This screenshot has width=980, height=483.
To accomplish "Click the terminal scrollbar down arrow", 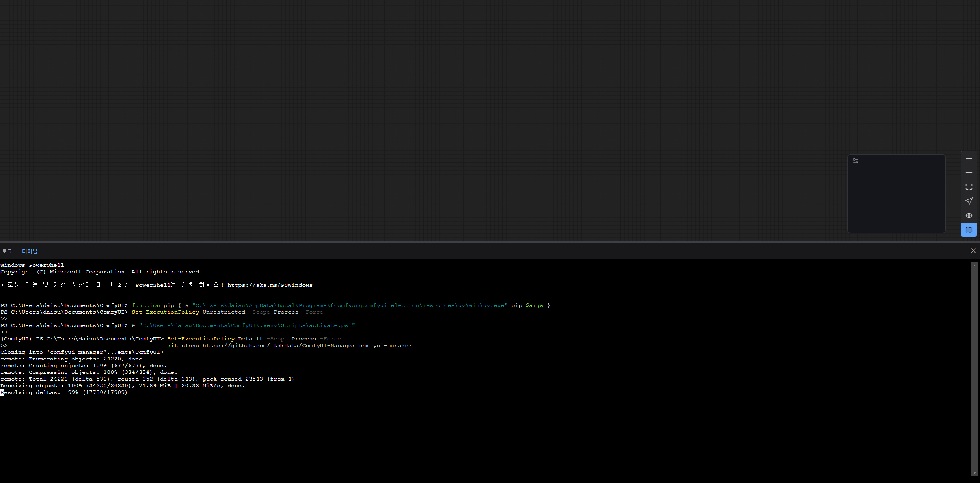I will click(974, 473).
